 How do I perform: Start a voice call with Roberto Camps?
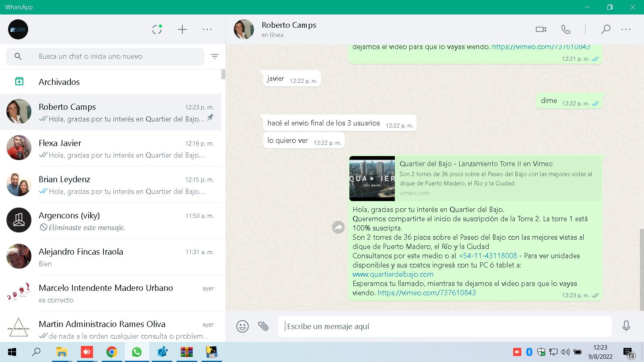click(x=566, y=29)
